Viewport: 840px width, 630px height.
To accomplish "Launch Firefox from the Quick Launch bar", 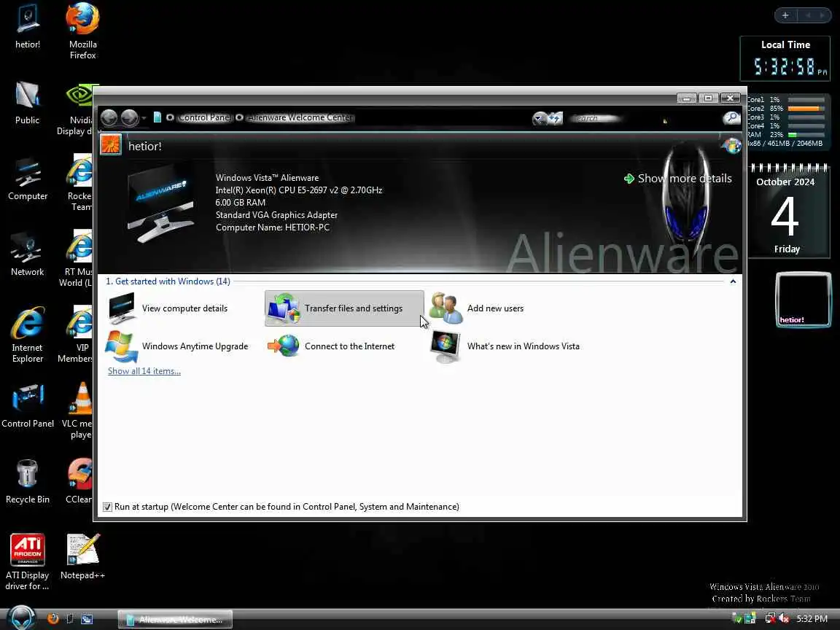I will tap(53, 619).
